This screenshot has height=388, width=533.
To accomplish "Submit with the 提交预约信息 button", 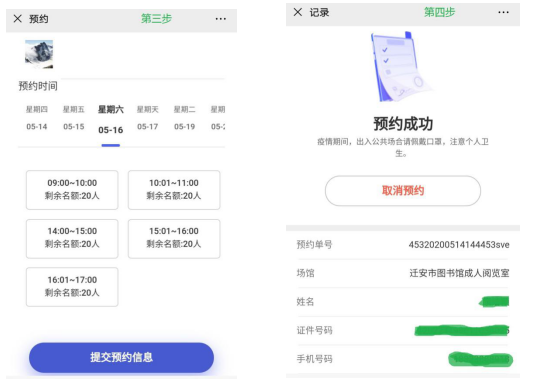I will (121, 357).
